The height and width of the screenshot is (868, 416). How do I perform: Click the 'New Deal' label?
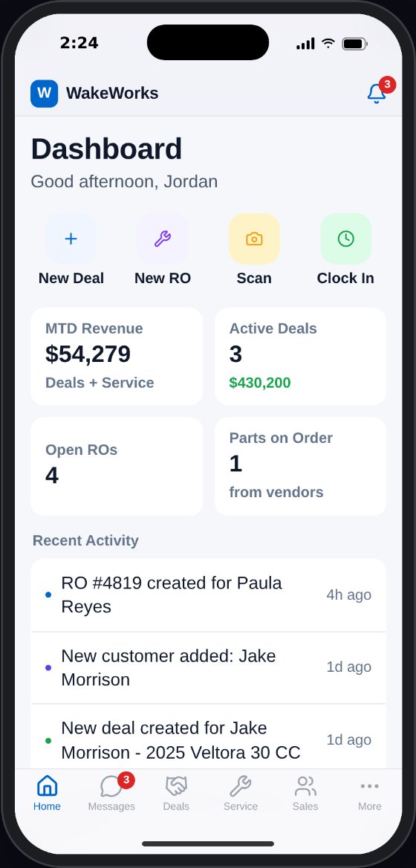pyautogui.click(x=71, y=278)
